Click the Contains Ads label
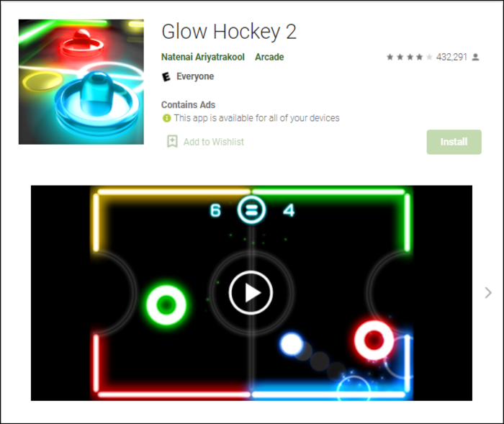This screenshot has height=424, width=504. point(188,105)
